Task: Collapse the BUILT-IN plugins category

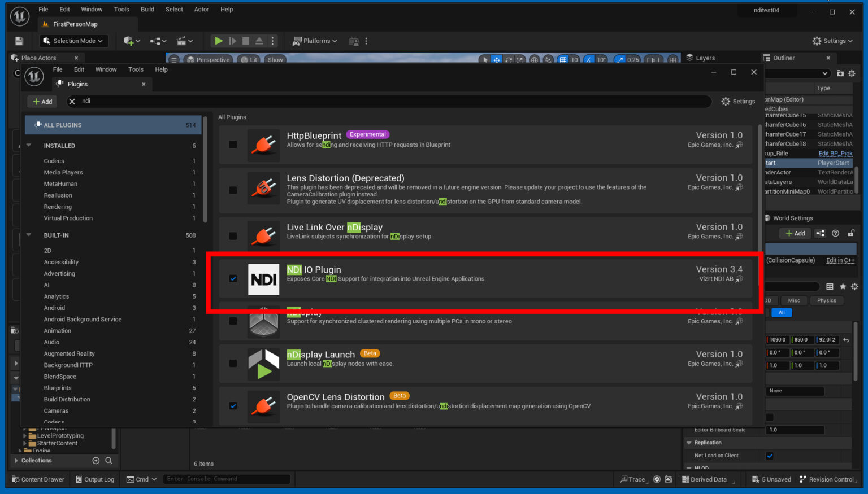Action: coord(29,235)
